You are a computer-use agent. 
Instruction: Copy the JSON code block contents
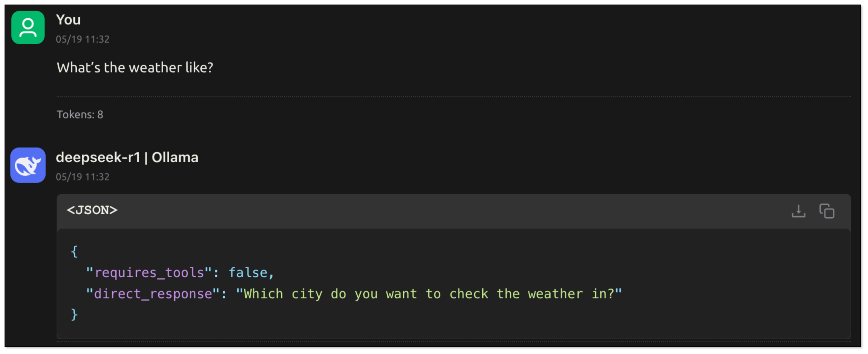tap(827, 211)
